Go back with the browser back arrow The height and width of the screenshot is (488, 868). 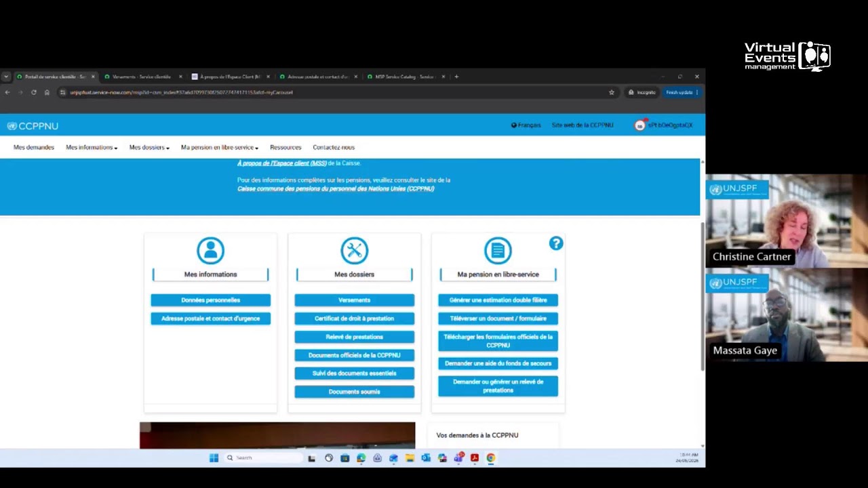(7, 92)
